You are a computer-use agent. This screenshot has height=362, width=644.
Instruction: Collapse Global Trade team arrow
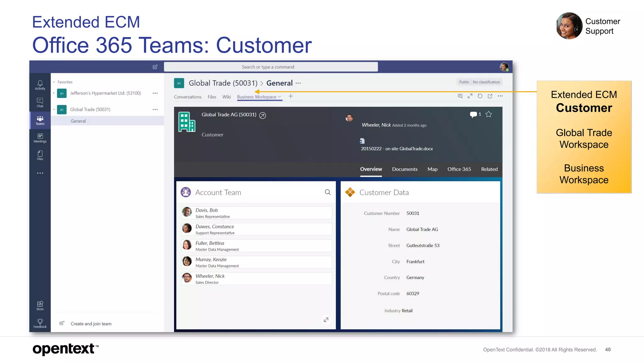coord(54,109)
